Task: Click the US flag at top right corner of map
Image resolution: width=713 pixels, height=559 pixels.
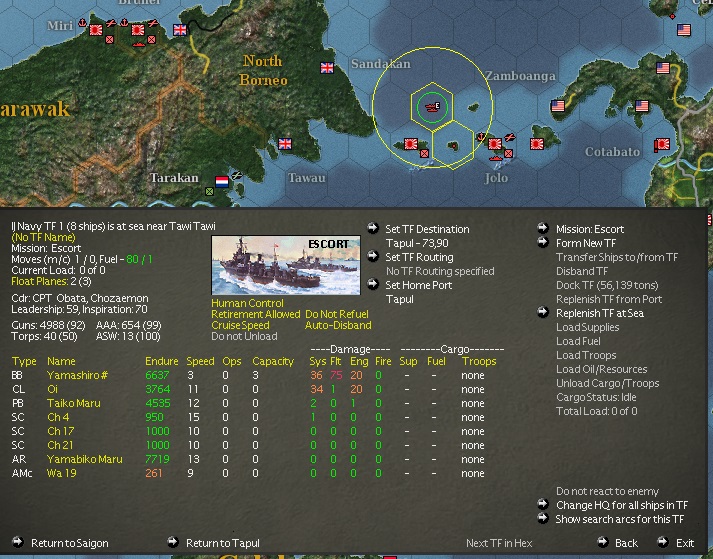Action: [684, 30]
